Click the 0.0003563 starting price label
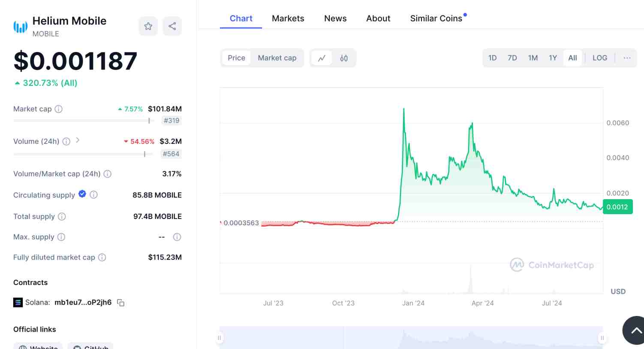Viewport: 644px width, 349px height. point(241,223)
